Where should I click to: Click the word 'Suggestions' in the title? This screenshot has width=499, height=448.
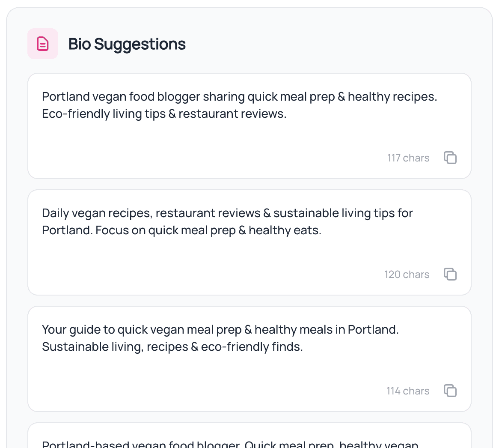coord(140,44)
